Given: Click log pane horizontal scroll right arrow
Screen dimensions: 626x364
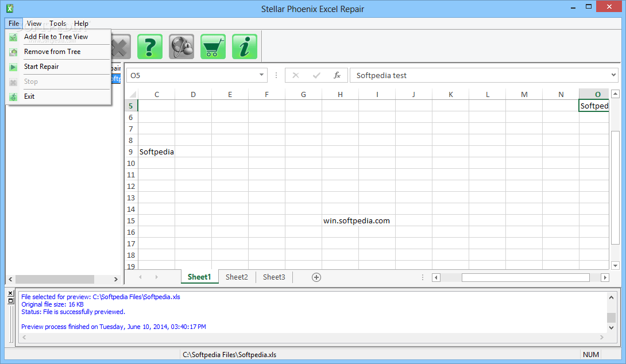Looking at the screenshot, I should click(602, 337).
